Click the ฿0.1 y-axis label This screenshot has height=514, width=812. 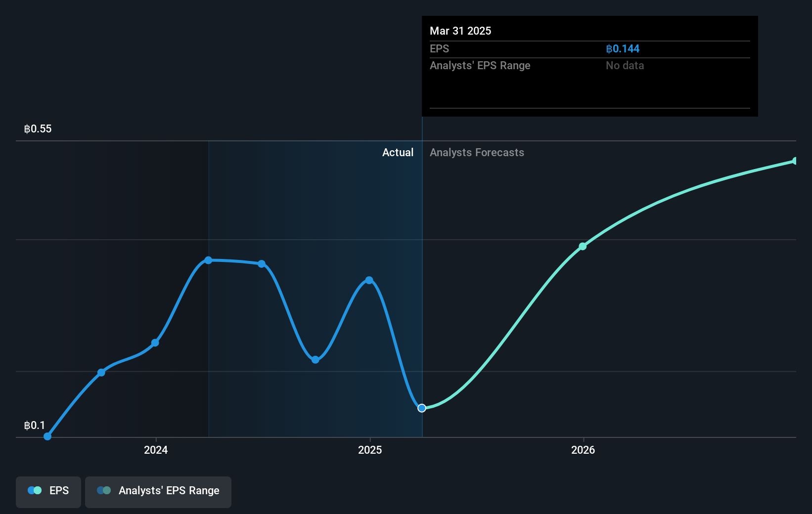[34, 426]
